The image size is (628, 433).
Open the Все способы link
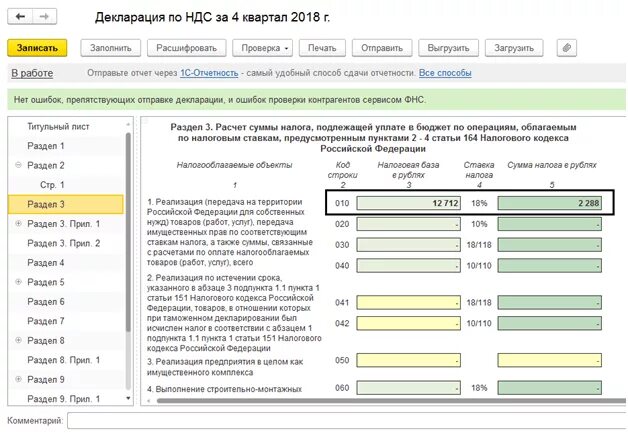445,73
